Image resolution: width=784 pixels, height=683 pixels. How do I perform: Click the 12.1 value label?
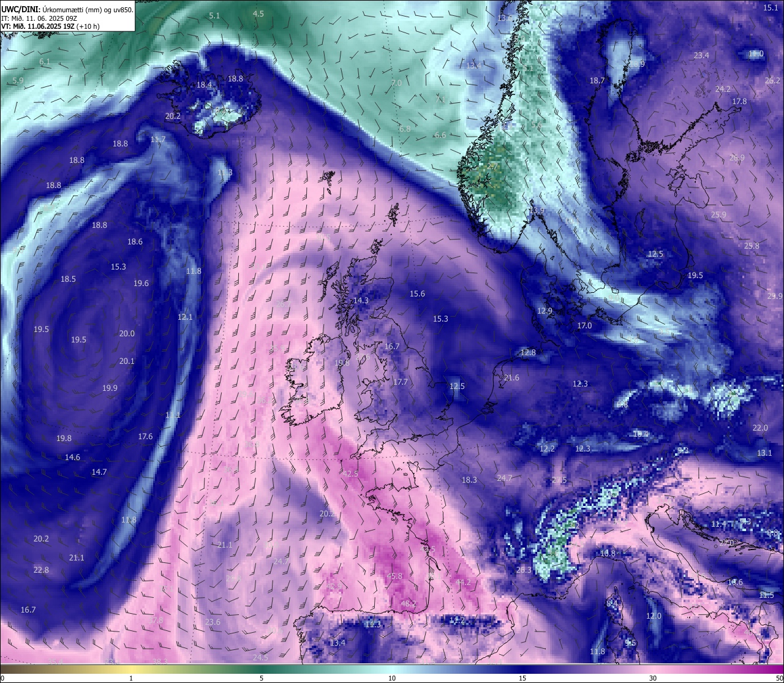pyautogui.click(x=185, y=317)
